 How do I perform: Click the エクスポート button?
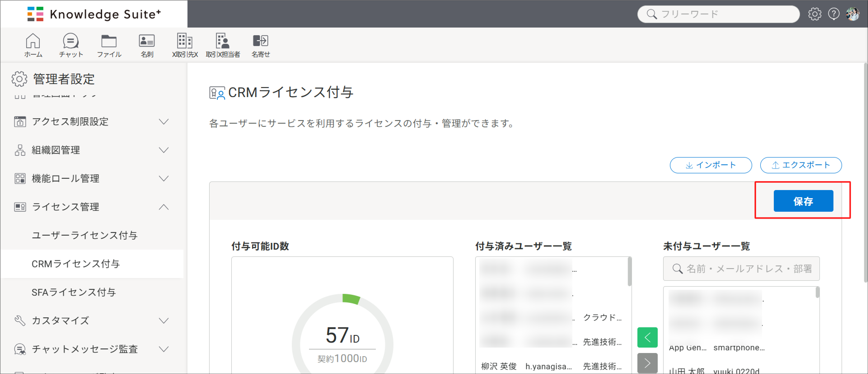point(801,165)
